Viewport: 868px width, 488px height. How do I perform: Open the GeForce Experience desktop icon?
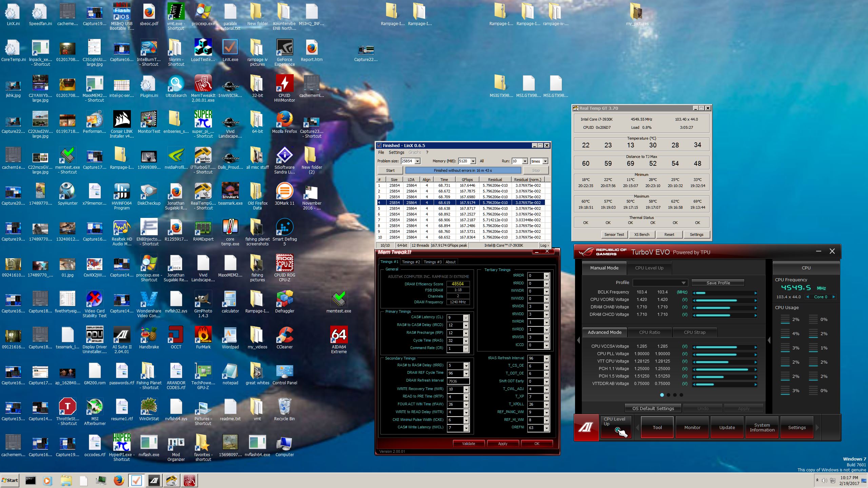284,52
